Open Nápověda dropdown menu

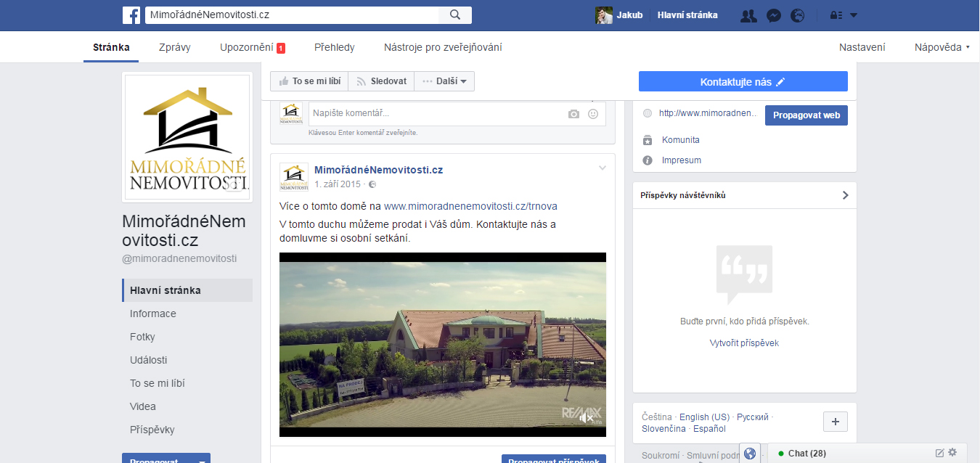tap(942, 47)
